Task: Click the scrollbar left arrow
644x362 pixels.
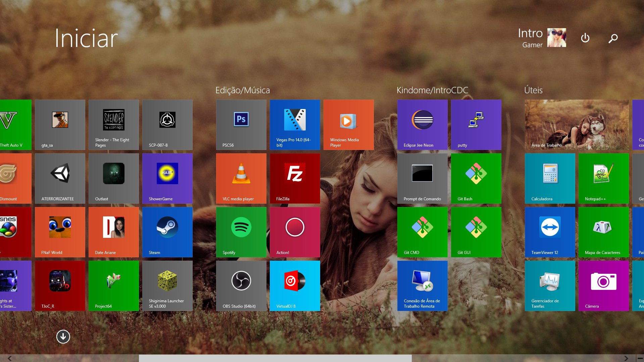Action: (x=10, y=358)
